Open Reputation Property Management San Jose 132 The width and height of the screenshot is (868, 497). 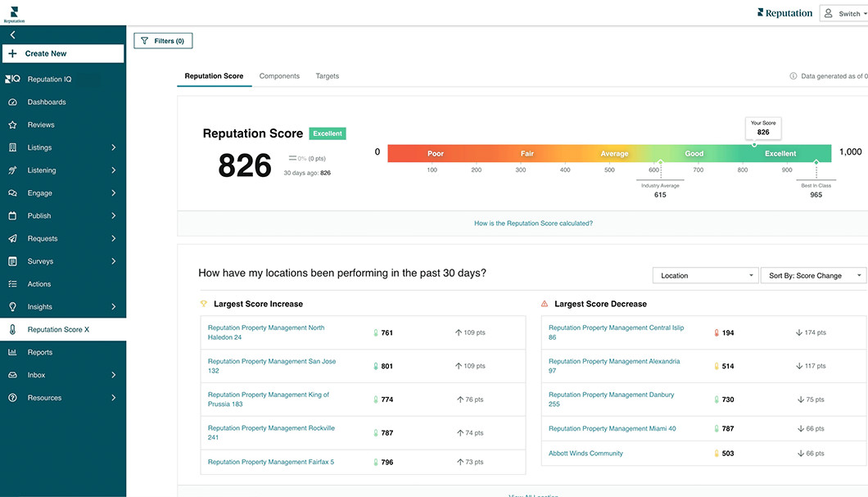coord(272,366)
